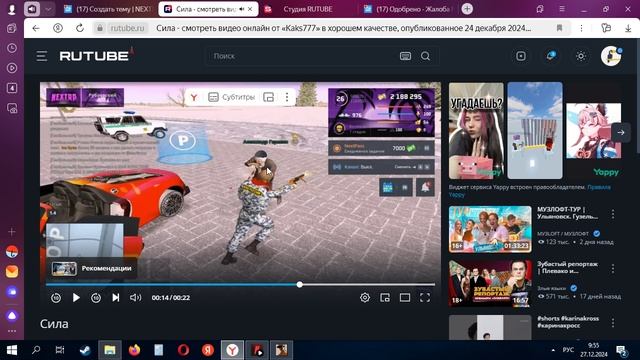Switch РУС input language
640x360 pixels.
point(568,350)
